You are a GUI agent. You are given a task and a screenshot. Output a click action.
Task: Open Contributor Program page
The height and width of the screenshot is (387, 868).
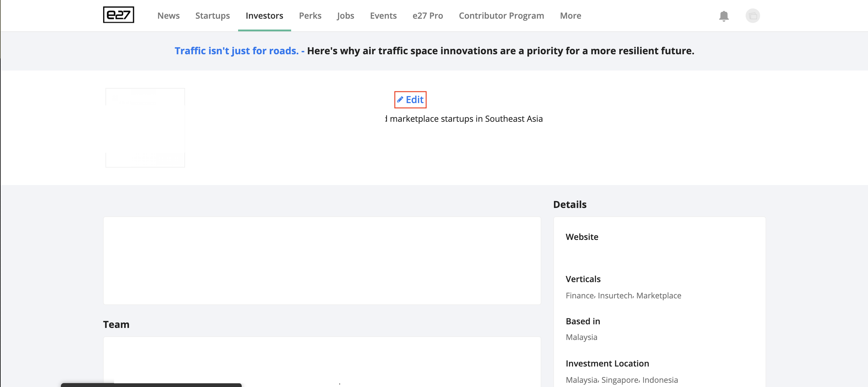click(501, 16)
